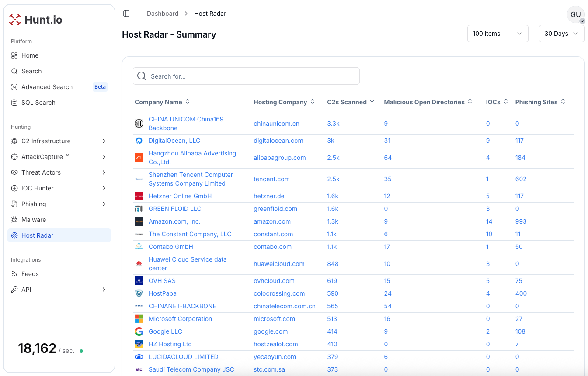This screenshot has width=588, height=376.
Task: Open the Feeds menu item
Action: pos(59,274)
